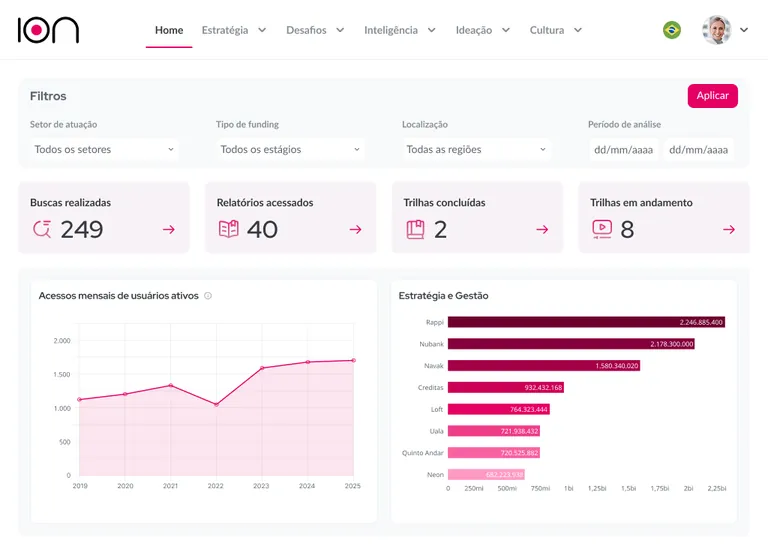Image resolution: width=768 pixels, height=555 pixels.
Task: Click the Quinto Andar bar in the chart
Action: click(494, 453)
